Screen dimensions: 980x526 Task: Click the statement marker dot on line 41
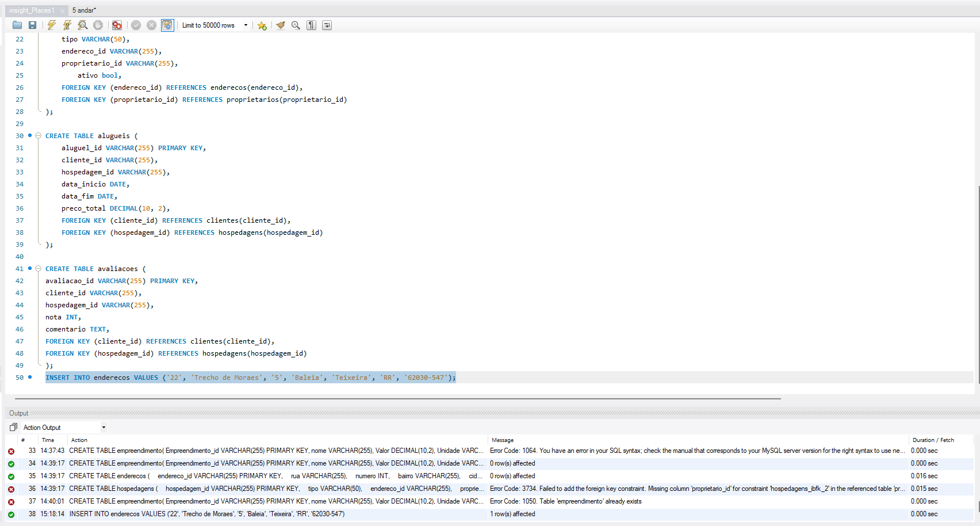tap(30, 269)
